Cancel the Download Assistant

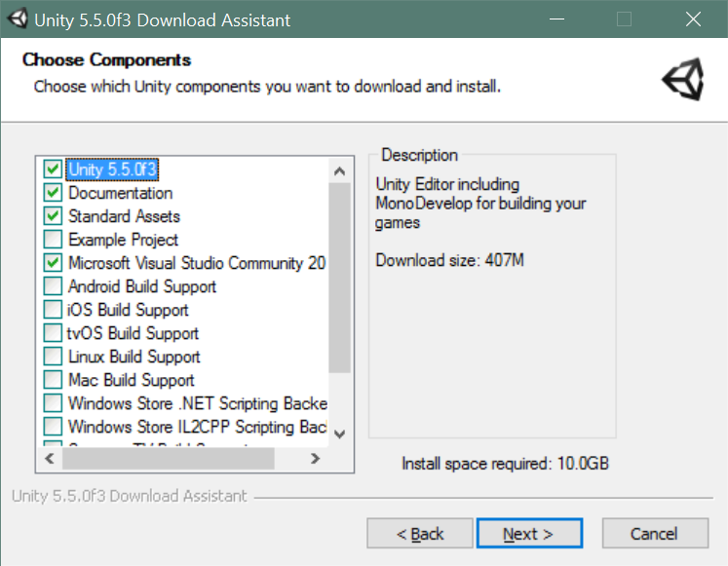654,534
